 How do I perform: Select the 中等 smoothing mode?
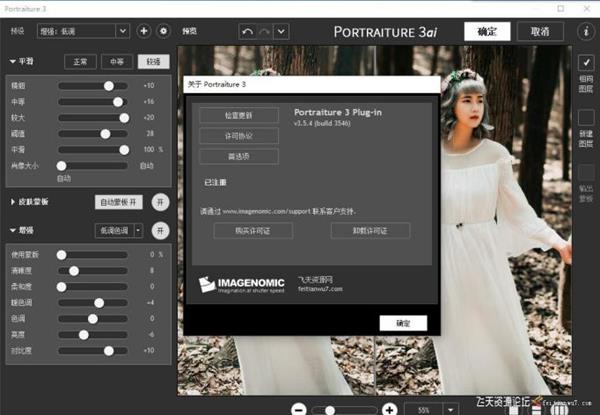[117, 62]
